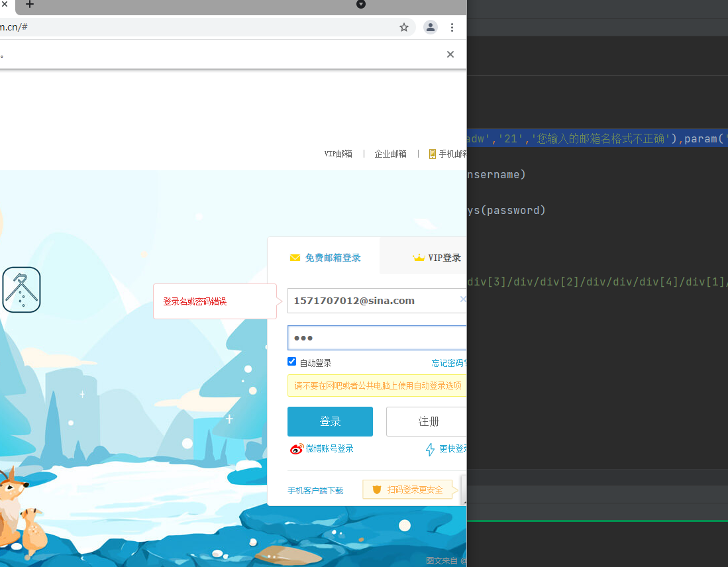Open the 企业邮箱 link
This screenshot has width=728, height=567.
[390, 154]
